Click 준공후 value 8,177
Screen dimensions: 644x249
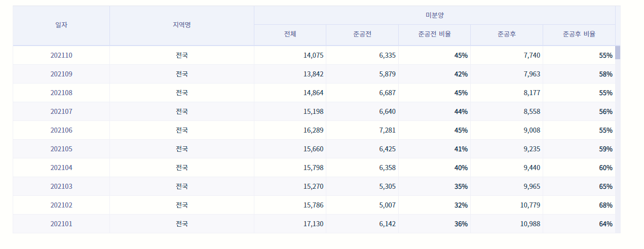coord(532,93)
